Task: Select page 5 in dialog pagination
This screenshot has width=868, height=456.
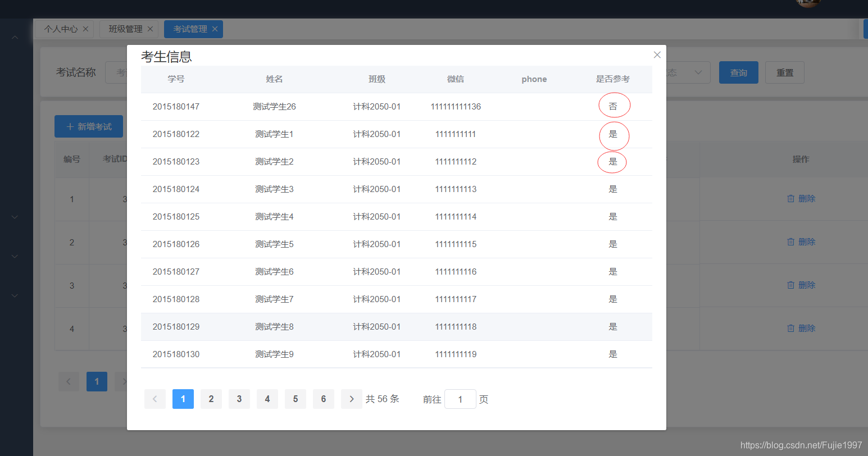Action: tap(296, 399)
